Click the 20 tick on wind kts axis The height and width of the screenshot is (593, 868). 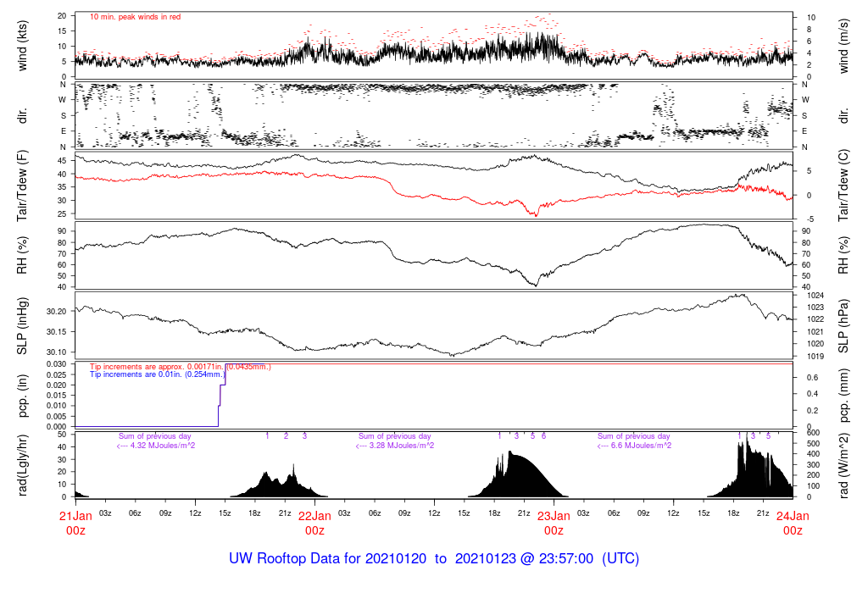click(62, 16)
